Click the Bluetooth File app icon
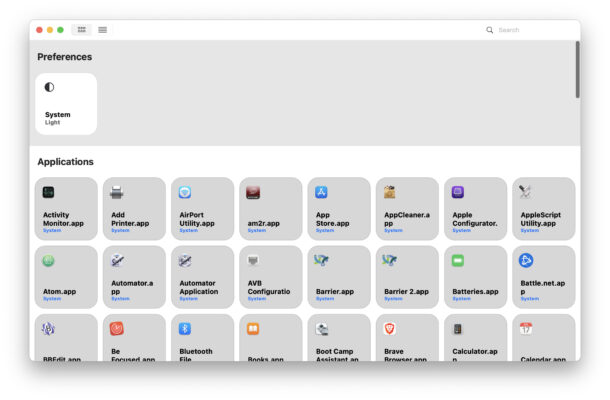610x400 pixels. (185, 328)
